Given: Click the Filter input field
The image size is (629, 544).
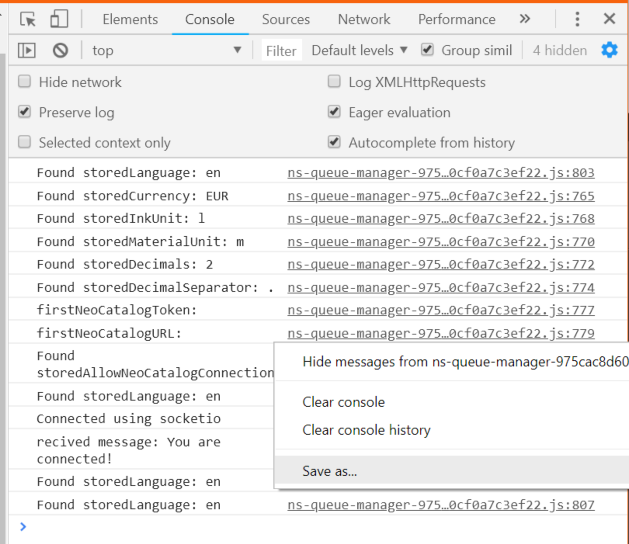Looking at the screenshot, I should click(282, 51).
